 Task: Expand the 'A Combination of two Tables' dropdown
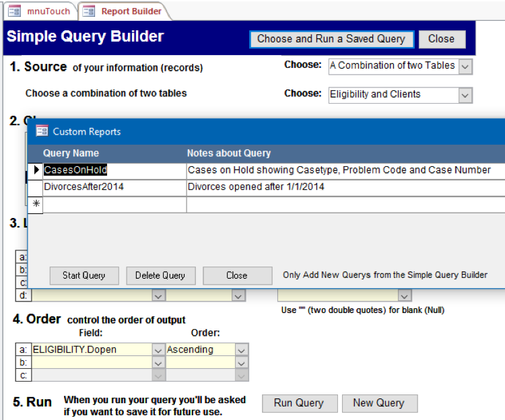pos(465,66)
